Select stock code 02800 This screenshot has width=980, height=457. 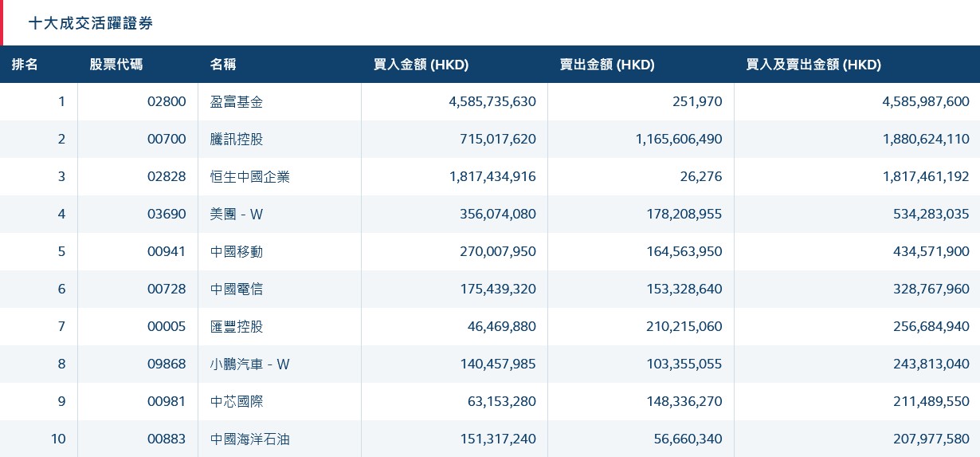pyautogui.click(x=167, y=101)
